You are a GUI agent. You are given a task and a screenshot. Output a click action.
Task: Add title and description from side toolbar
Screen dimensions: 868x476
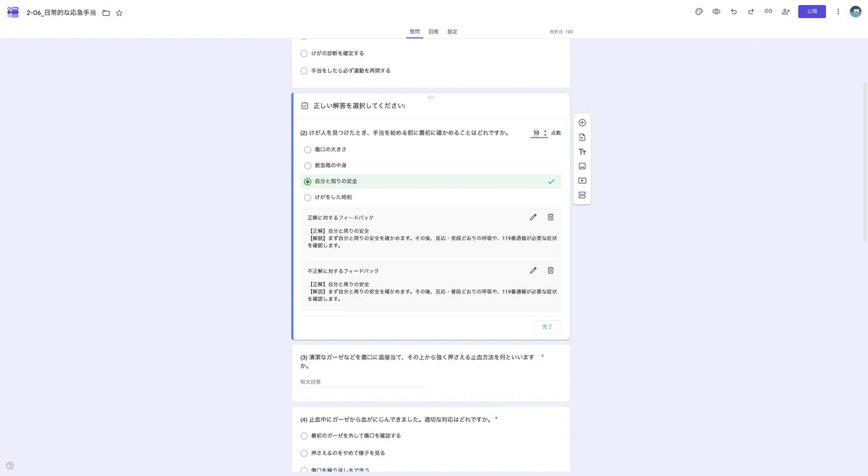(x=582, y=152)
